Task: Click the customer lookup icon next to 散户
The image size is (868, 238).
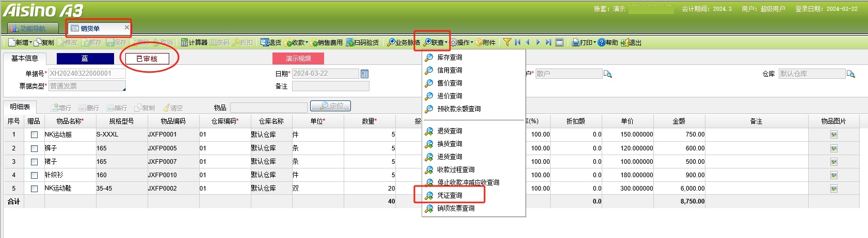Action: 607,74
